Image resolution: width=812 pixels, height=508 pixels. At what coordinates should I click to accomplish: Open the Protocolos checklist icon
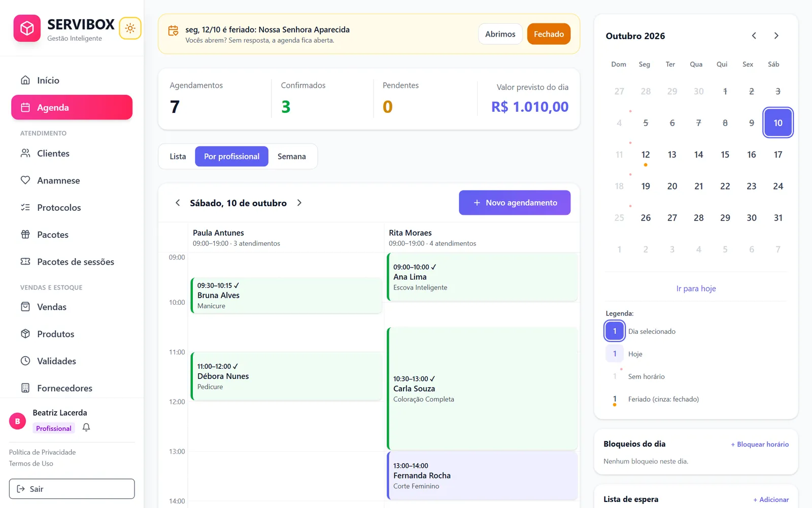(x=25, y=207)
